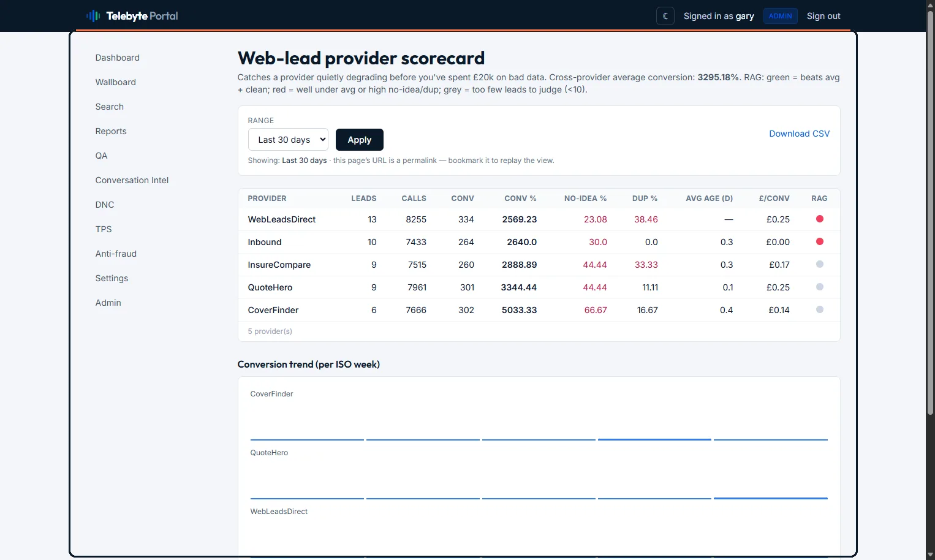This screenshot has width=935, height=560.
Task: Download the scorecard CSV
Action: (x=800, y=134)
